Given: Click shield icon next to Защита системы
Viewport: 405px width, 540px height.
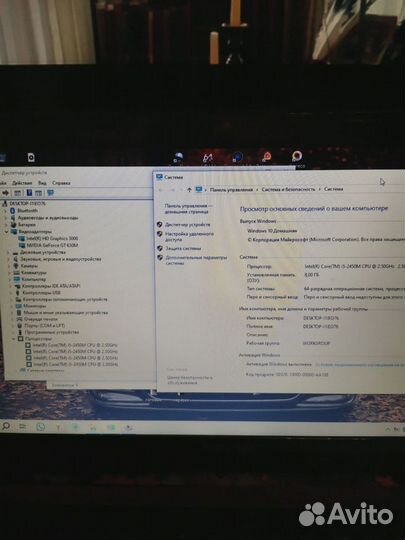Looking at the screenshot, I should click(x=159, y=248).
